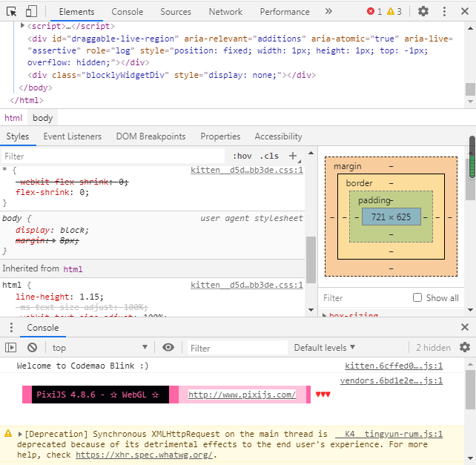Click the line-height: 1.15 declaration

pos(59,297)
